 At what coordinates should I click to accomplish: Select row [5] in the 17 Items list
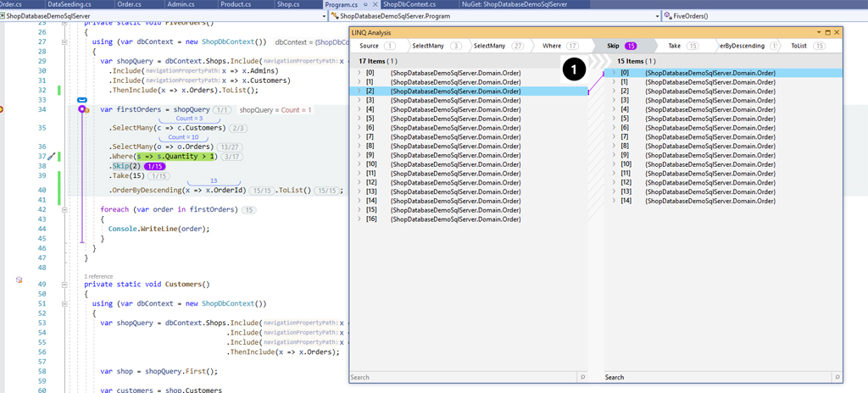coord(468,119)
